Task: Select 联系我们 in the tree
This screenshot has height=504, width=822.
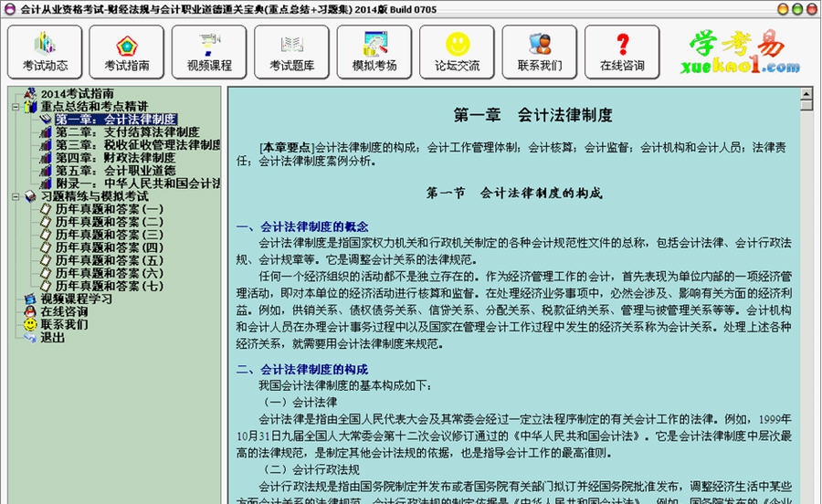Action: point(65,324)
